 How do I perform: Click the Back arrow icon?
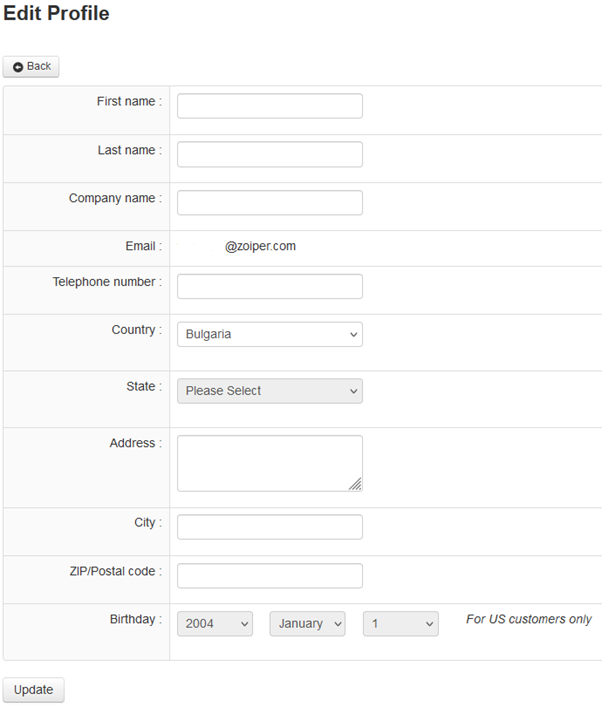pos(18,67)
